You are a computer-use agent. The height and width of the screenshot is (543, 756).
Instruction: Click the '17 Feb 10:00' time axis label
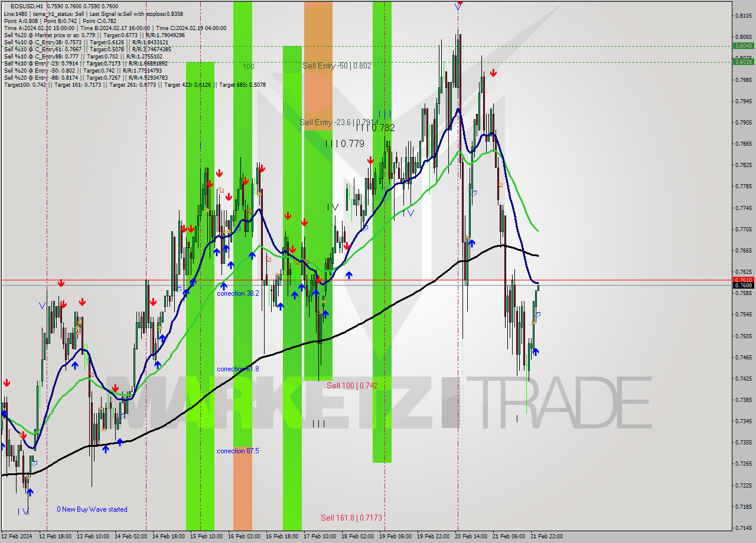[320, 537]
